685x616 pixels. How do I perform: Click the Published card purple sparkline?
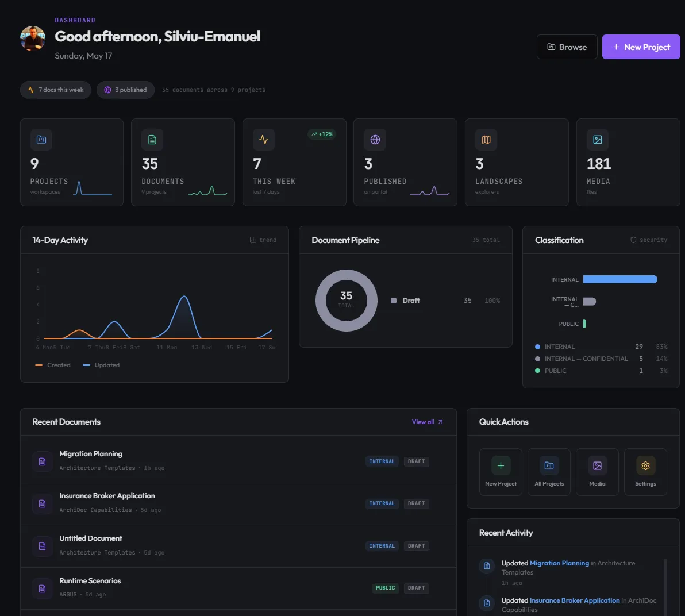pos(430,190)
